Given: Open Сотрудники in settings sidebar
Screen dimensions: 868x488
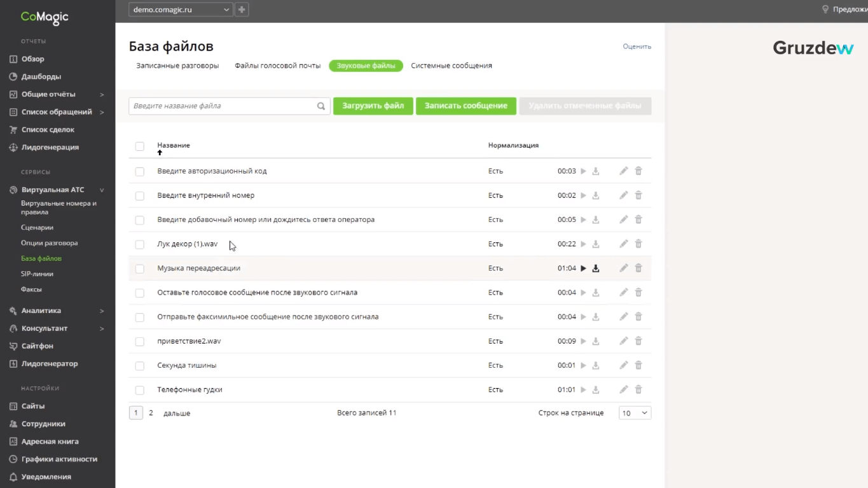Looking at the screenshot, I should pyautogui.click(x=43, y=424).
